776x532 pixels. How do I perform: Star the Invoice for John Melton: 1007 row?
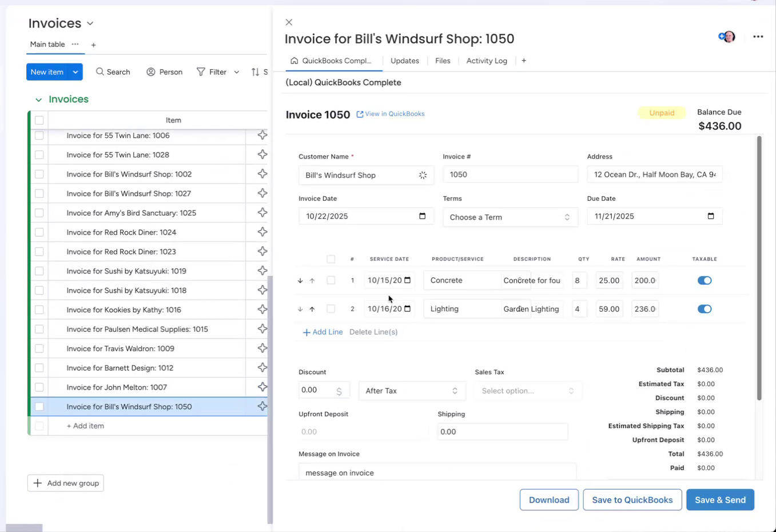tap(262, 387)
